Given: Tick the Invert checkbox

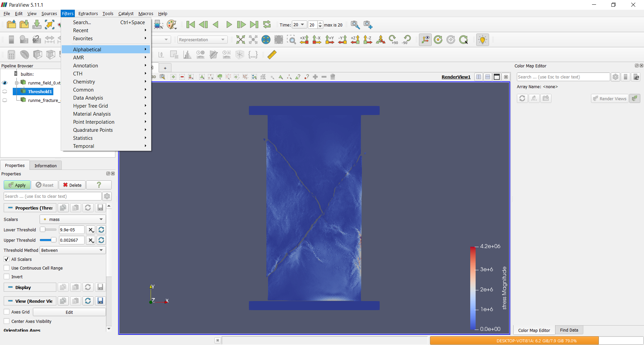Looking at the screenshot, I should (x=6, y=277).
